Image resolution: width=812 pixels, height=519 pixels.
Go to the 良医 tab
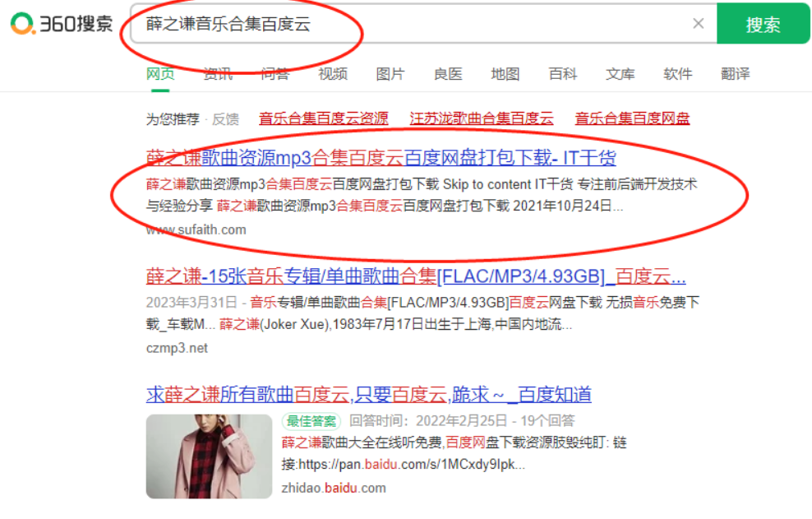coord(447,74)
